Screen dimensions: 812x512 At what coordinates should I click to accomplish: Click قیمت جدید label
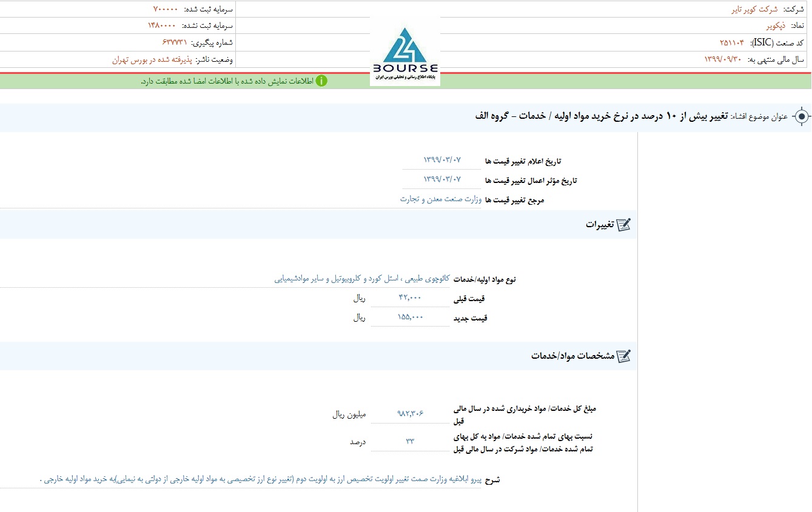pos(471,318)
